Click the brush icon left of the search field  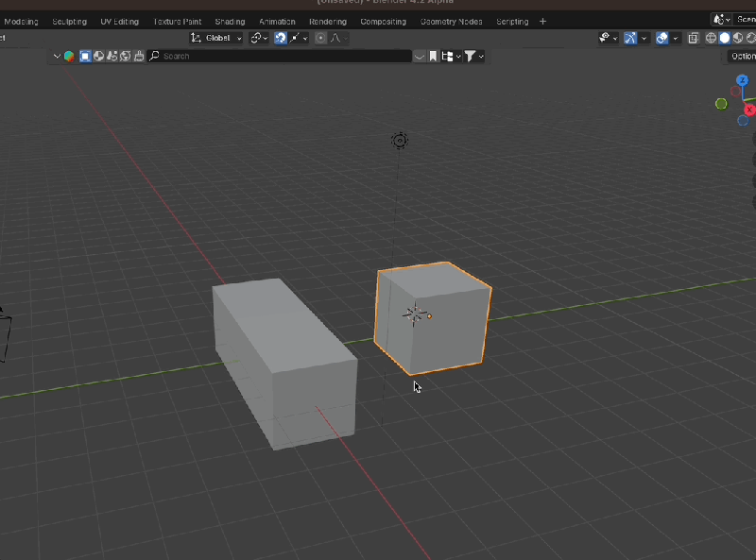(139, 56)
